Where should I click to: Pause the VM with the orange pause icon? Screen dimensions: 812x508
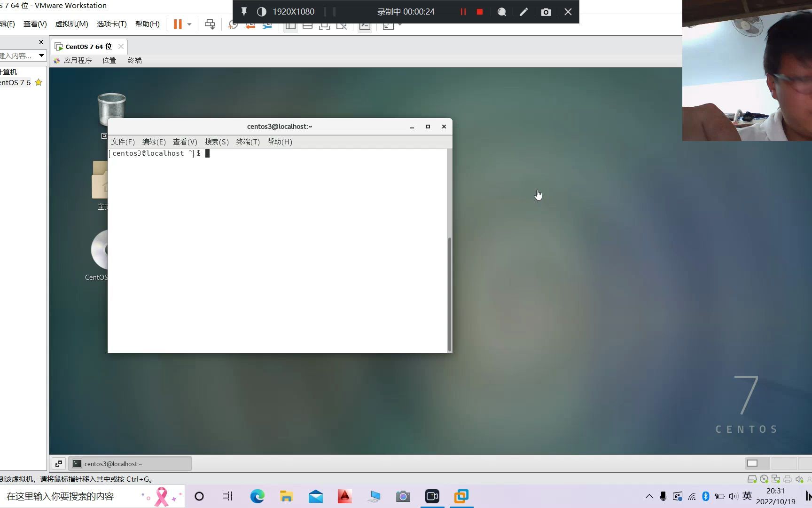[178, 24]
